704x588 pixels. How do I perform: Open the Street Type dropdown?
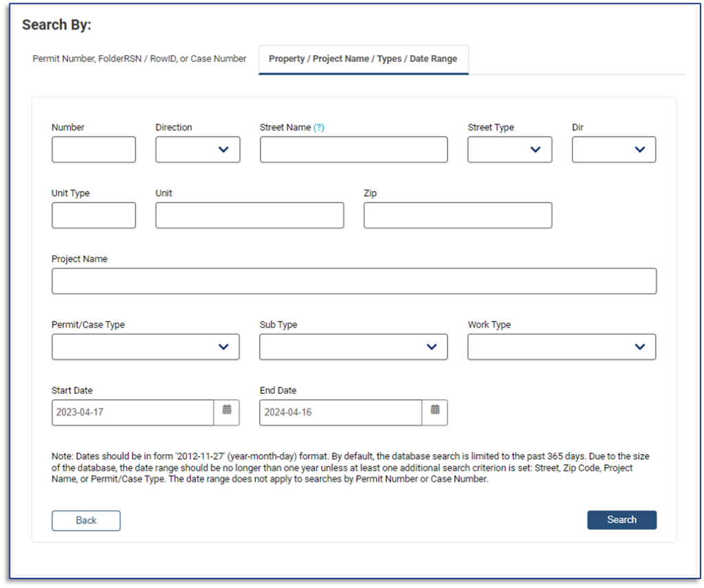509,150
